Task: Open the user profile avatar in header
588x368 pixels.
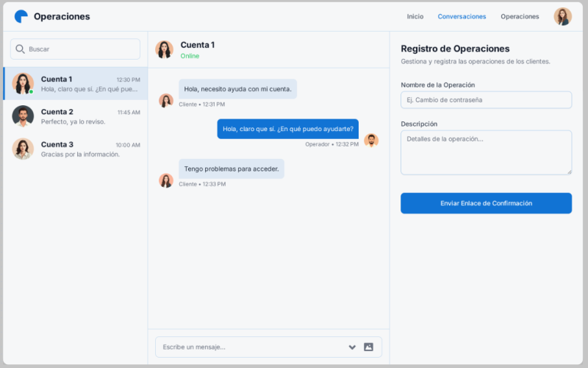Action: pos(562,16)
